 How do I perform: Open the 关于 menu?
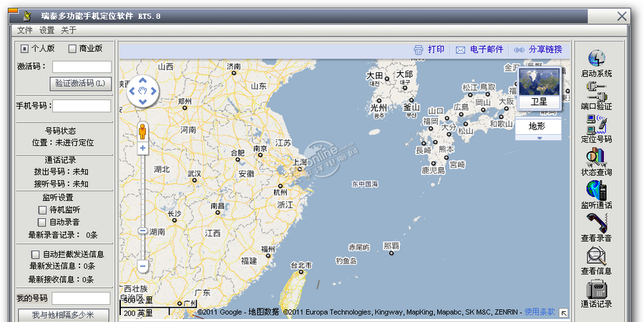coord(69,30)
